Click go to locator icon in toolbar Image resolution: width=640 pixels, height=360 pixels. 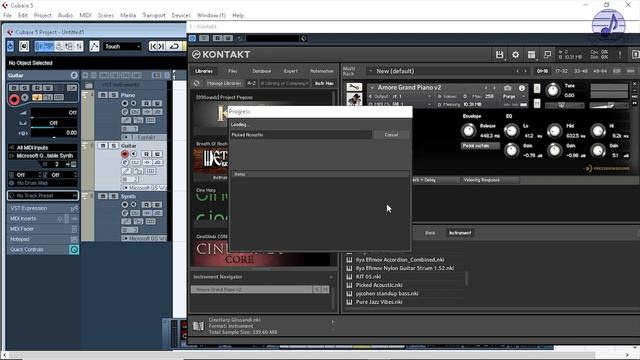(157, 46)
